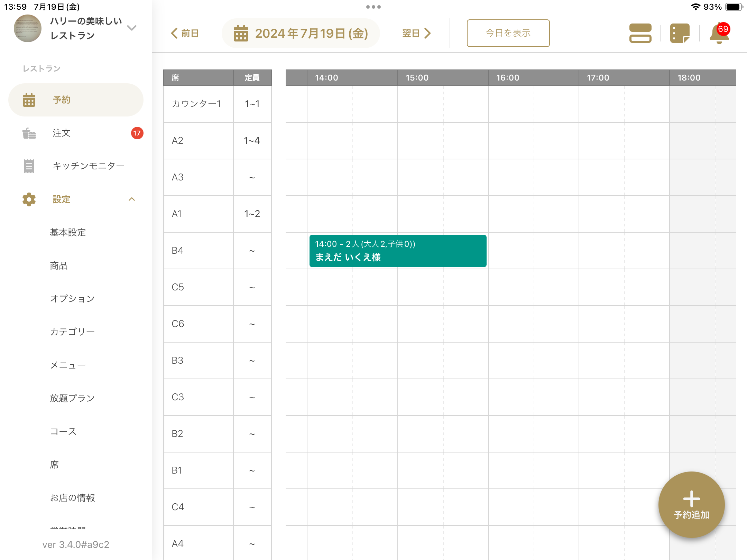
Task: Select the B3 seat row
Action: (218, 361)
